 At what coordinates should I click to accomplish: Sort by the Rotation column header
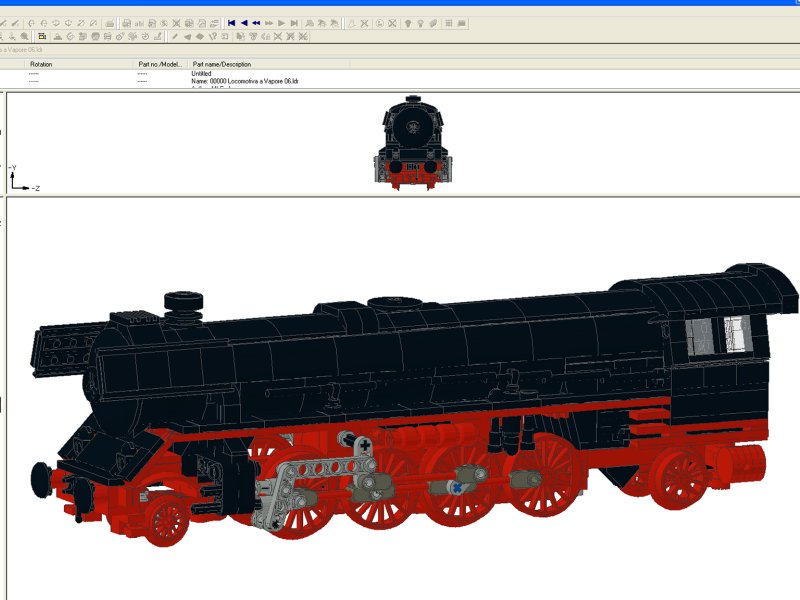tap(42, 63)
